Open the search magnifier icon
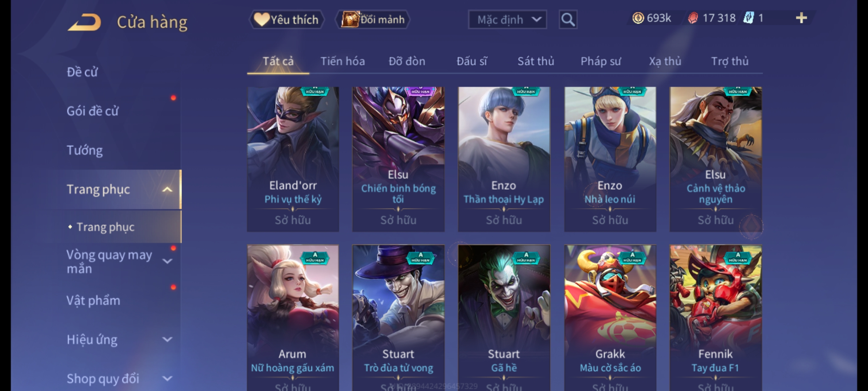 point(568,20)
